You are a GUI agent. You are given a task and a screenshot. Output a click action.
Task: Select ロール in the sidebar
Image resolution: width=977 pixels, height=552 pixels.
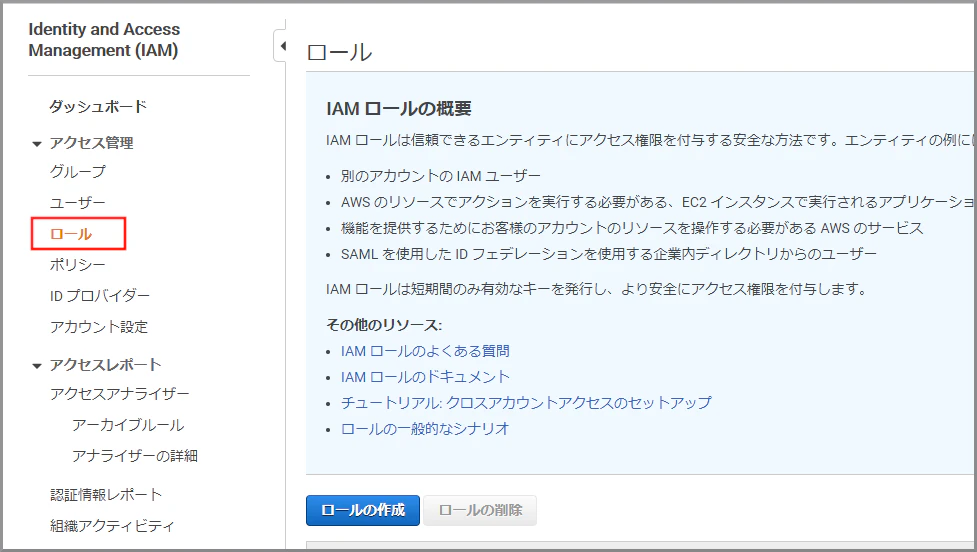tap(71, 234)
